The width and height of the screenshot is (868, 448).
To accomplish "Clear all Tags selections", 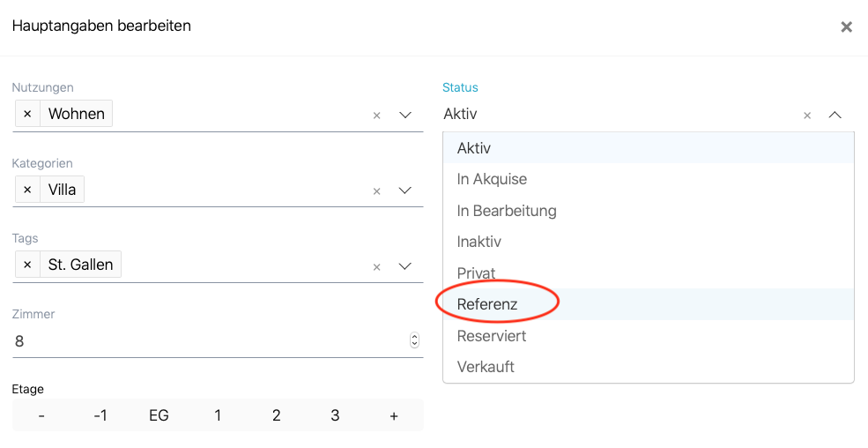I will tap(376, 266).
